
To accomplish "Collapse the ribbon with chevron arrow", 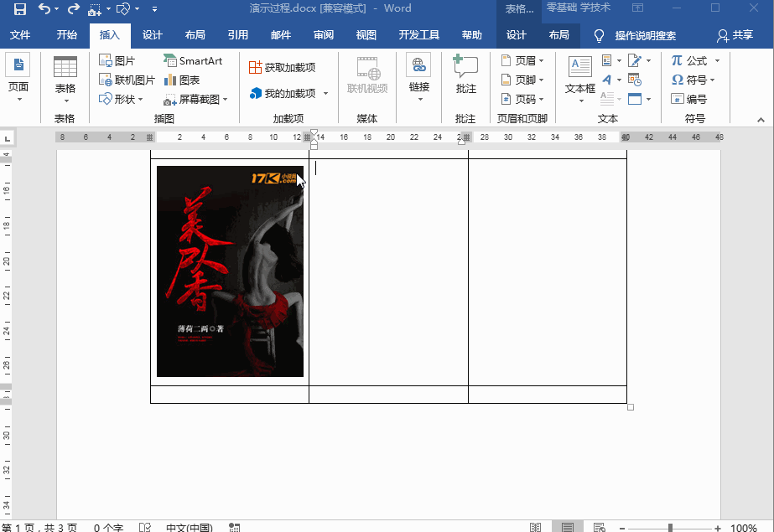I will coord(761,120).
